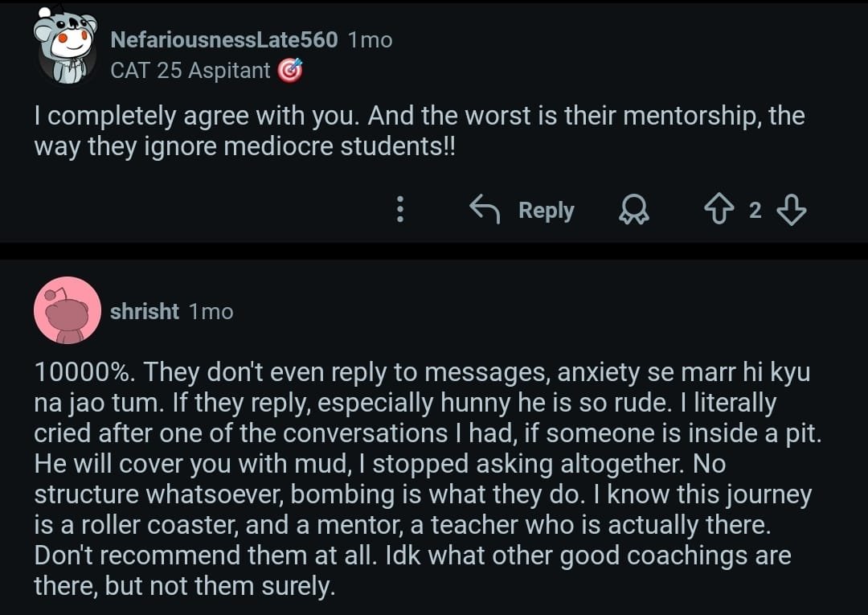Click the dark divider between the two comments
This screenshot has width=868, height=615.
pyautogui.click(x=434, y=251)
